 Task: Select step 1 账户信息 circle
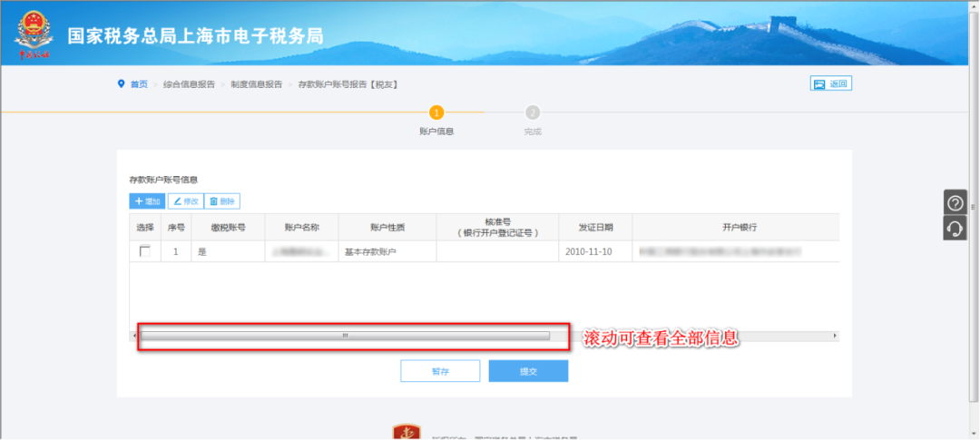tap(436, 112)
